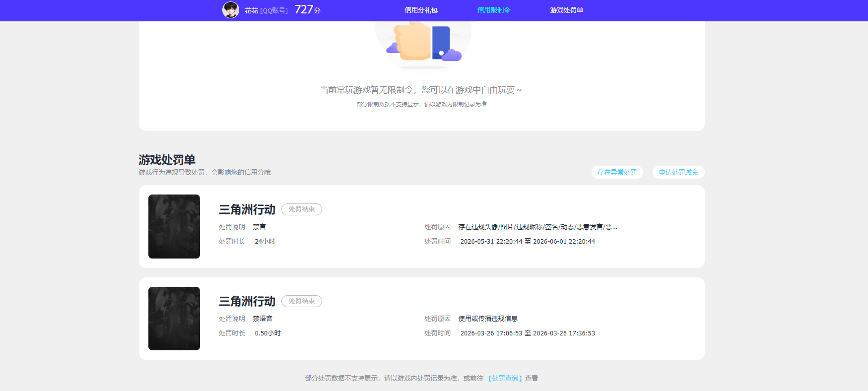Click the 游戏处罚单 section heading
Screen dimensions: 868x391
[x=167, y=160]
